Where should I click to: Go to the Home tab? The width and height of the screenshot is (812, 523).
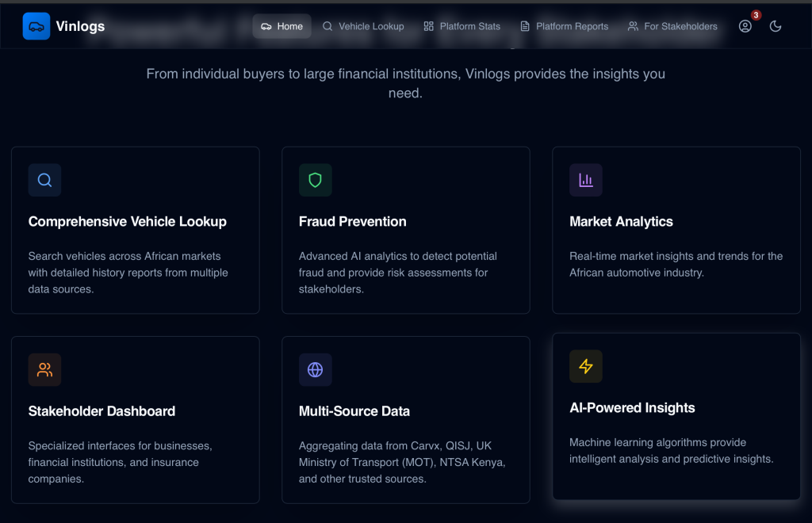pyautogui.click(x=282, y=26)
